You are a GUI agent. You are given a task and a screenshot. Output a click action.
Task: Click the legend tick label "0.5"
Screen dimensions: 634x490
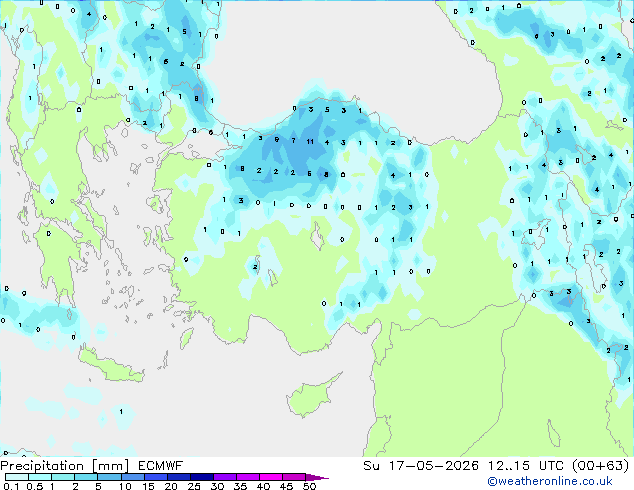pos(34,486)
